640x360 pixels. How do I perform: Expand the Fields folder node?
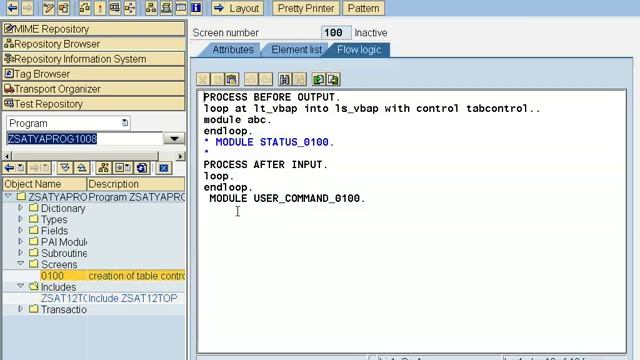click(20, 230)
